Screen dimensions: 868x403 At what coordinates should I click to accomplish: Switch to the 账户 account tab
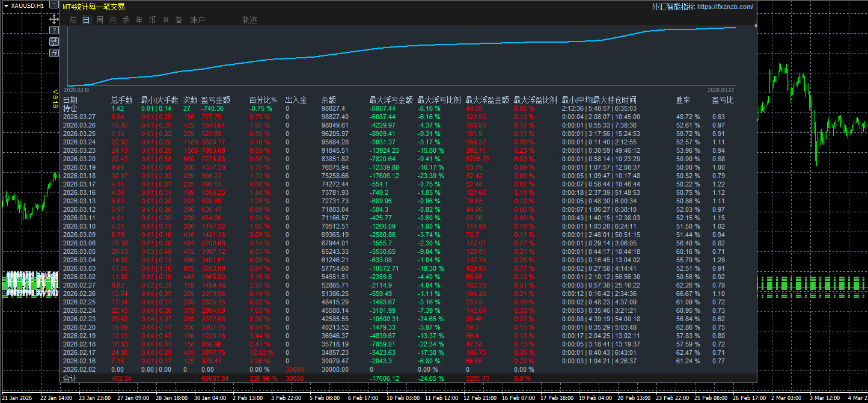coord(197,20)
